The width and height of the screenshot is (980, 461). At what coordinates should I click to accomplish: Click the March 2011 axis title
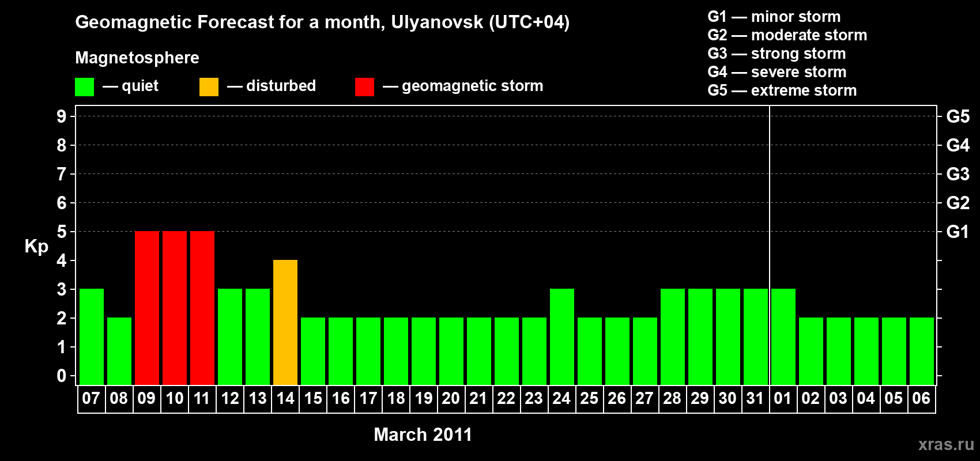click(423, 434)
